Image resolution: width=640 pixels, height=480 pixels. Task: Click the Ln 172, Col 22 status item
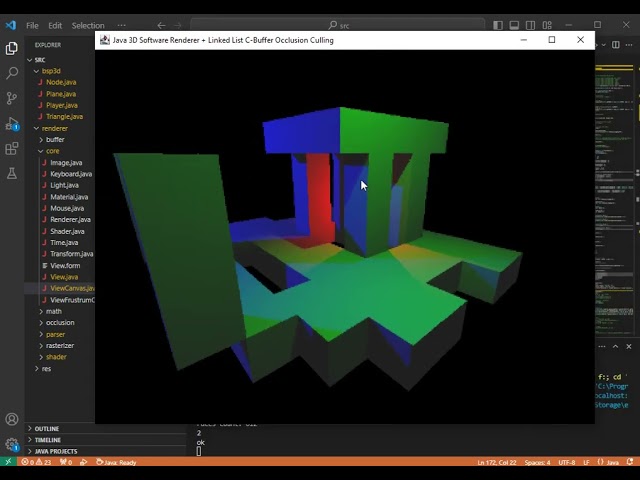[x=497, y=462]
